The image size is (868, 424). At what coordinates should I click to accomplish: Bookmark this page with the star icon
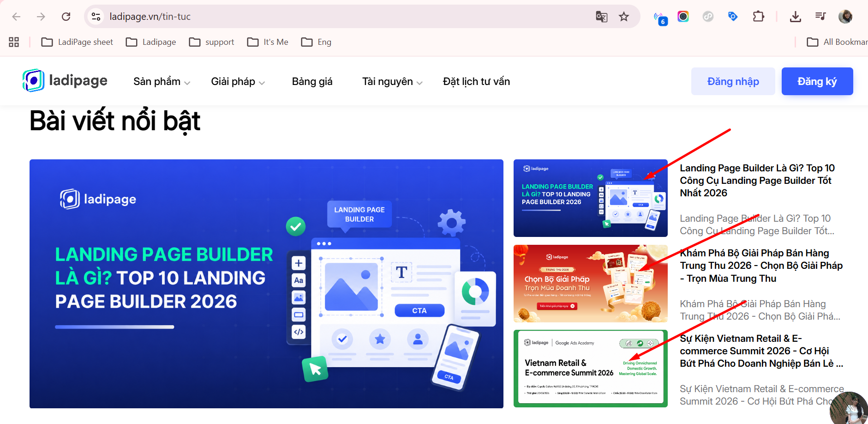624,17
